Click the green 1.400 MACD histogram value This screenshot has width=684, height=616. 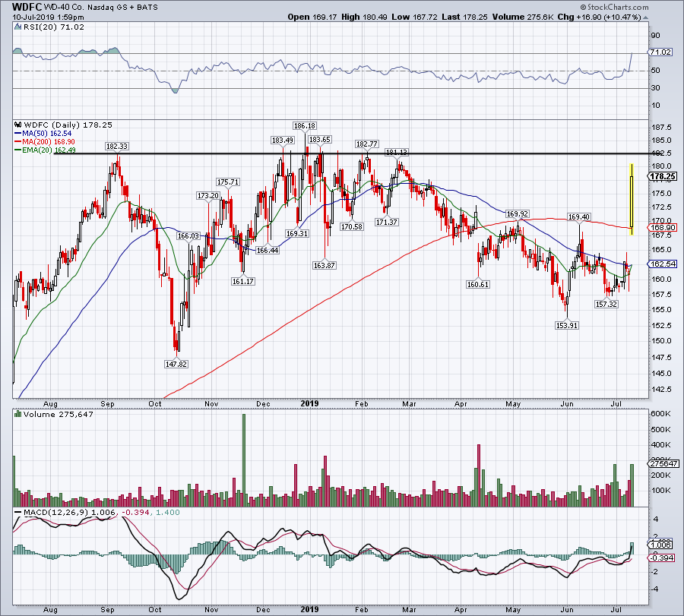pyautogui.click(x=167, y=512)
